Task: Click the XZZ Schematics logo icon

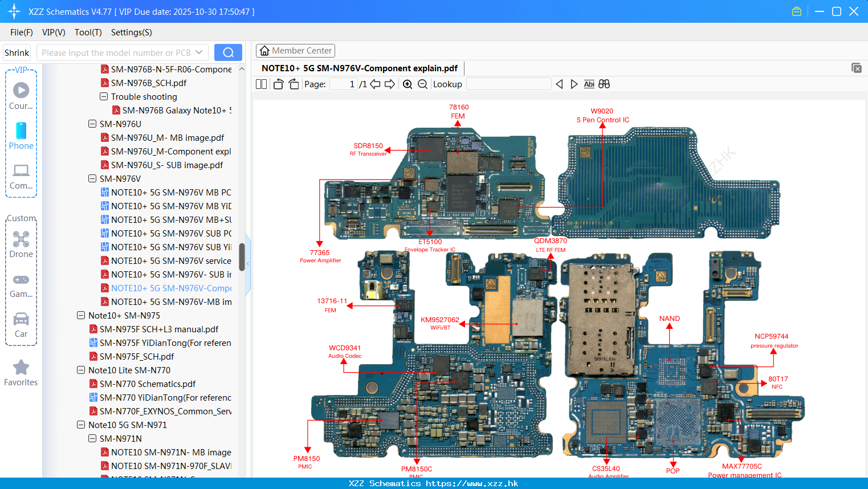Action: 14,11
